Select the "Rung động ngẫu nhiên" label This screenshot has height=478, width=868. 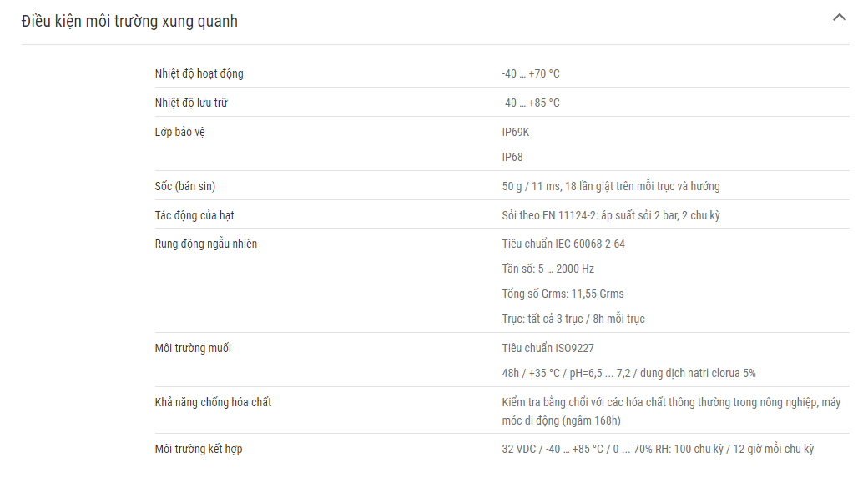pos(206,244)
